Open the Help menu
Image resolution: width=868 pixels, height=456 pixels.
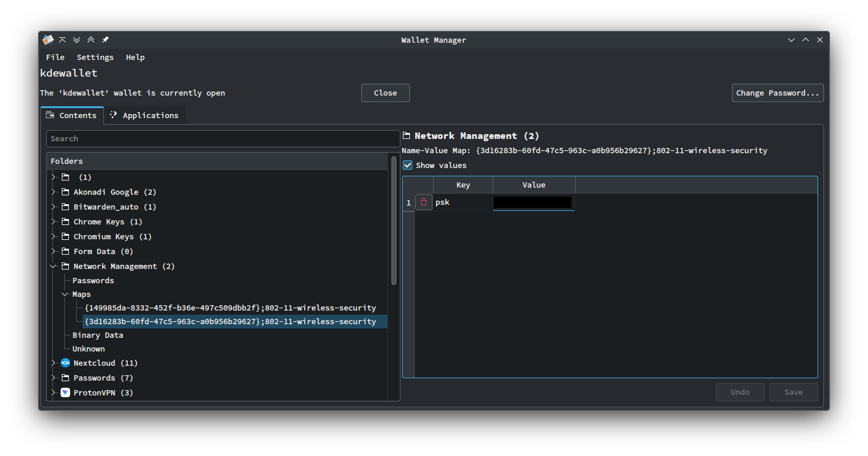click(135, 57)
